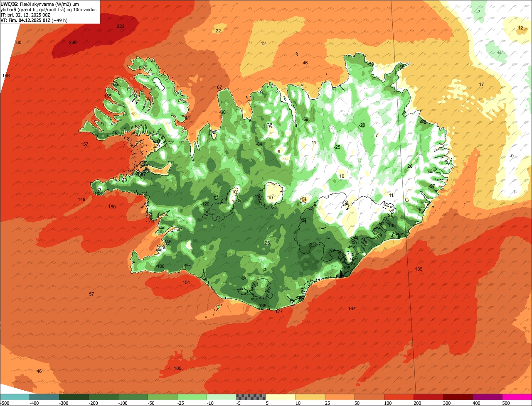Click the red-orange 100 to 200 legend swatch
The image size is (532, 406).
(399, 397)
